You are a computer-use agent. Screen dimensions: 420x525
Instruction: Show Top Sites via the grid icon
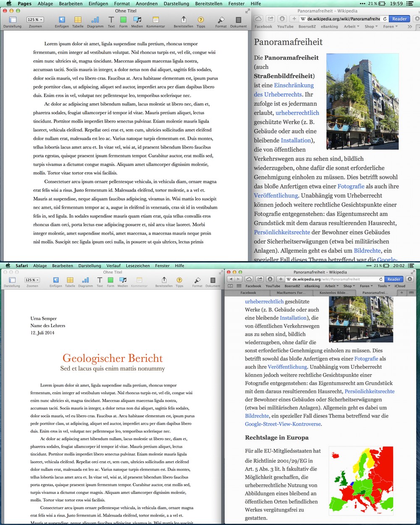pos(239,286)
